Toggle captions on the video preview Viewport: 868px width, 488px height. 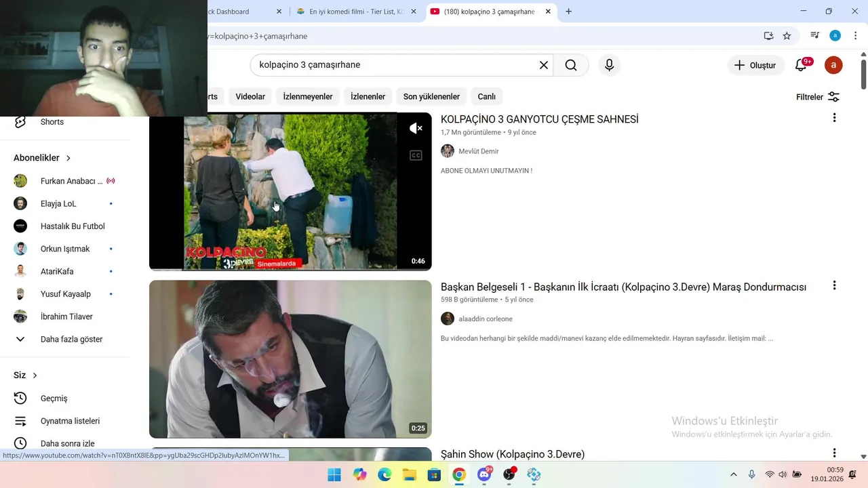pyautogui.click(x=416, y=155)
